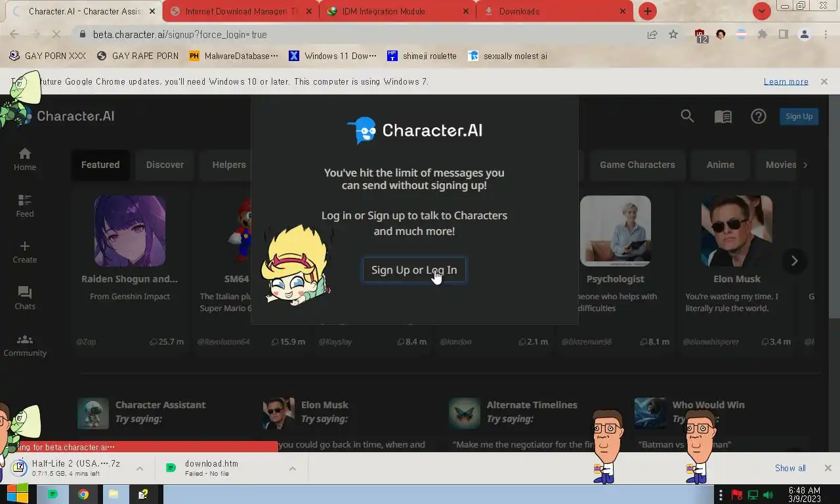This screenshot has width=840, height=504.
Task: Open the MalwareDatabase bookmark
Action: [234, 56]
